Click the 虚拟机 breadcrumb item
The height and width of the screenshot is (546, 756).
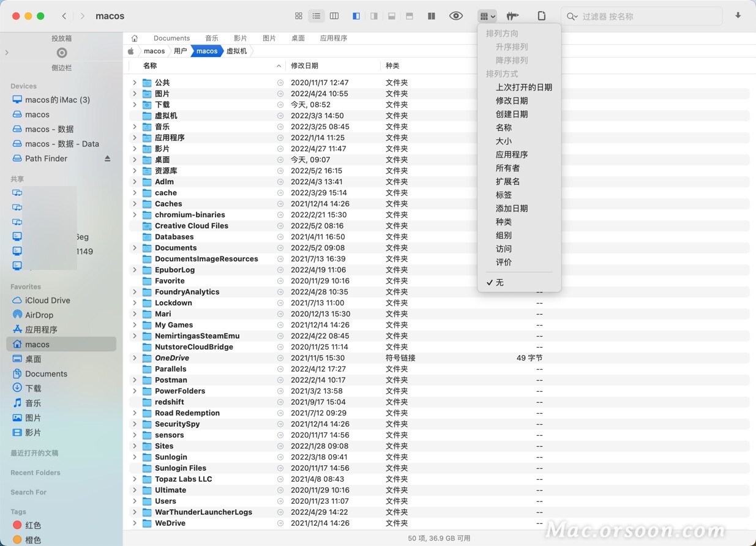coord(236,51)
